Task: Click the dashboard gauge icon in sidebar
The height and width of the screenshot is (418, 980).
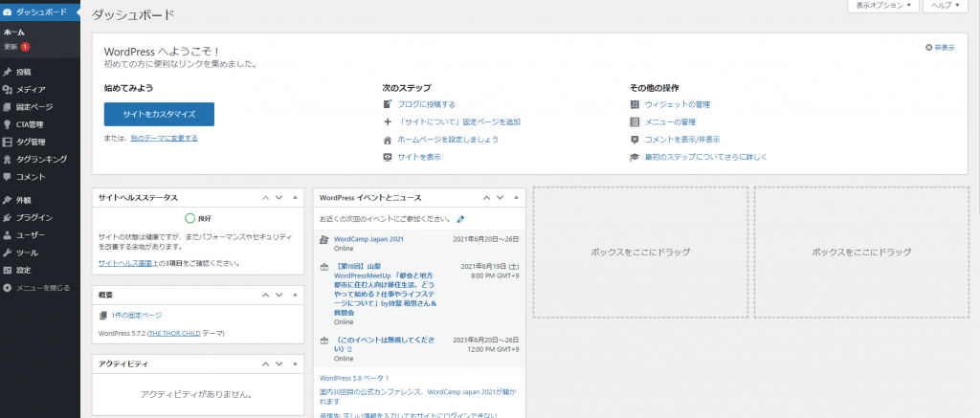Action: point(8,11)
